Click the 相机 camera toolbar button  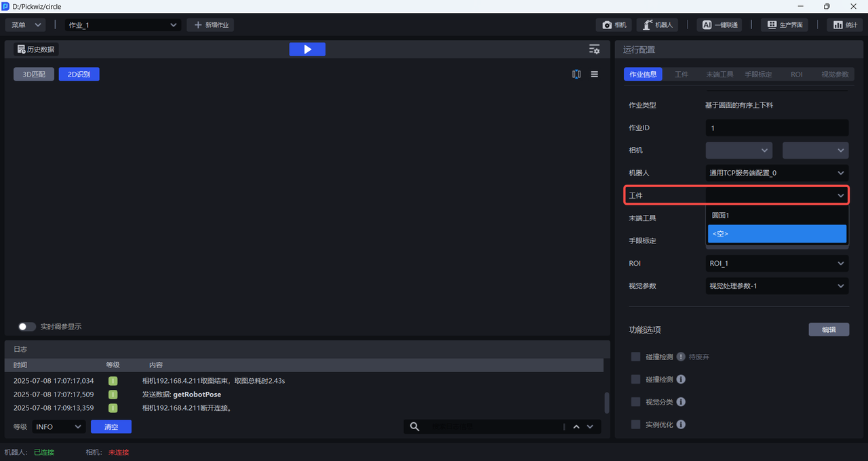click(x=614, y=25)
